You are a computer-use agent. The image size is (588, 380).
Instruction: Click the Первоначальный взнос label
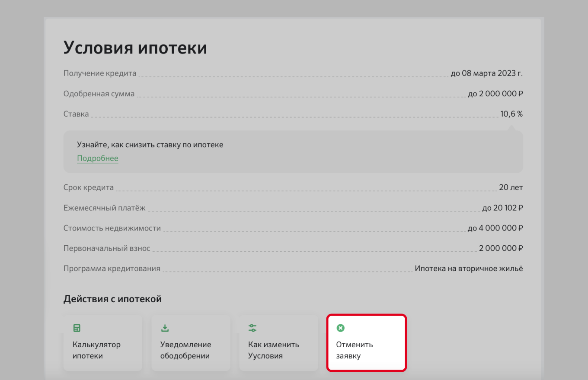107,248
